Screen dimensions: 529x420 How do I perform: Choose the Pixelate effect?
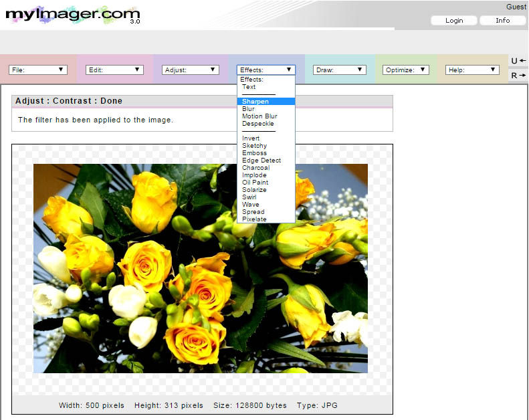coord(266,219)
